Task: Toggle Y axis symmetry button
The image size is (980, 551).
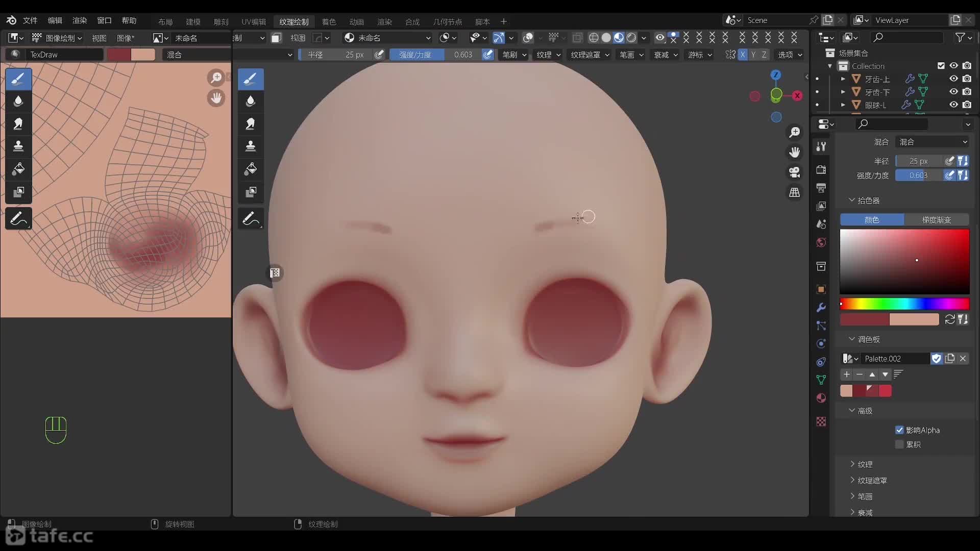Action: coord(753,55)
